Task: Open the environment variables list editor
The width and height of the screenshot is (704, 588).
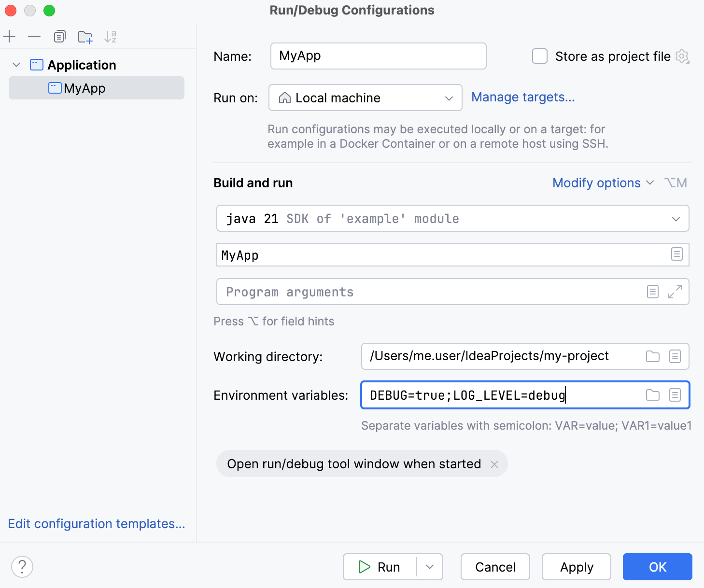Action: click(x=675, y=395)
